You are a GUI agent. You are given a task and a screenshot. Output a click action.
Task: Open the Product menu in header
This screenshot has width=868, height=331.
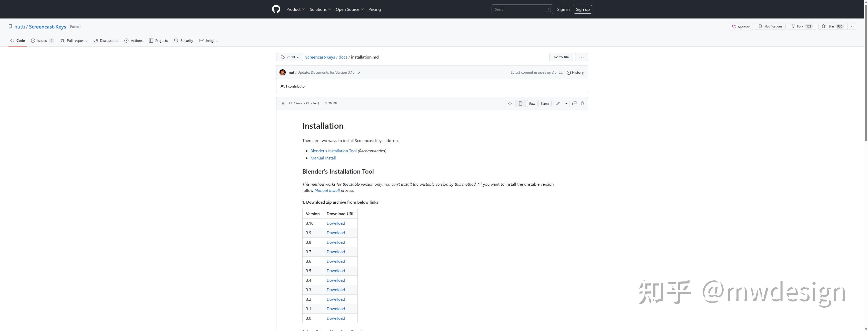click(295, 10)
